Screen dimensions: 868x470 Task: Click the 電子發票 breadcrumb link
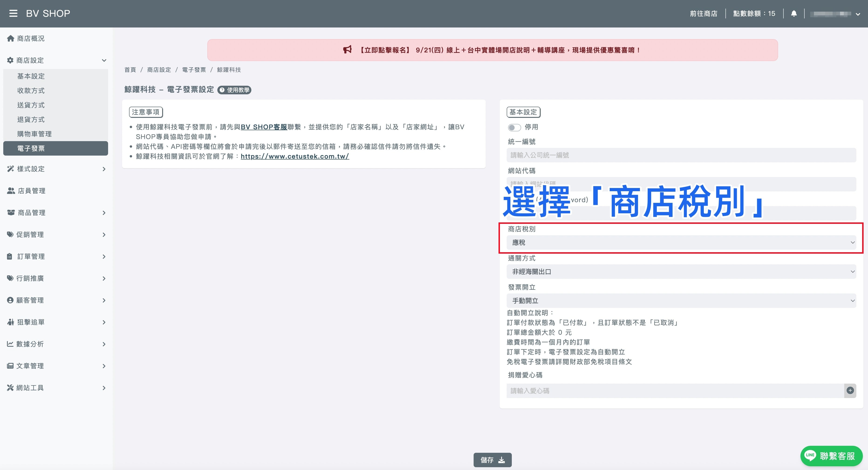[194, 70]
